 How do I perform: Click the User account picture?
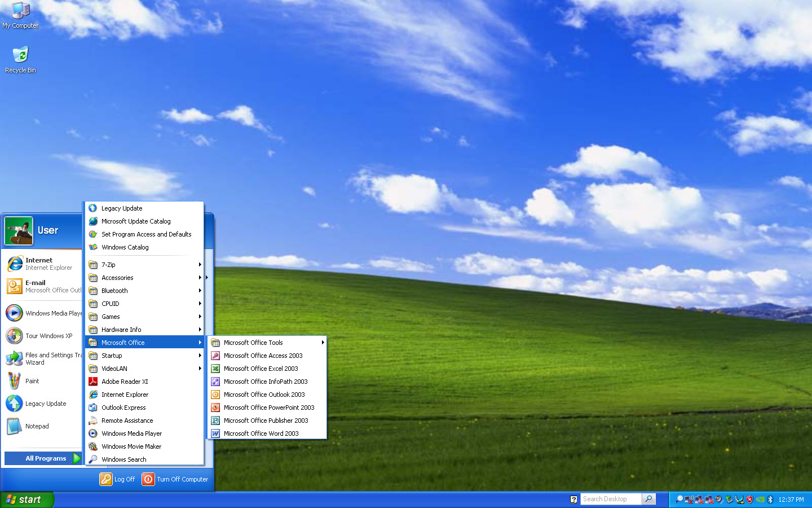(x=19, y=231)
